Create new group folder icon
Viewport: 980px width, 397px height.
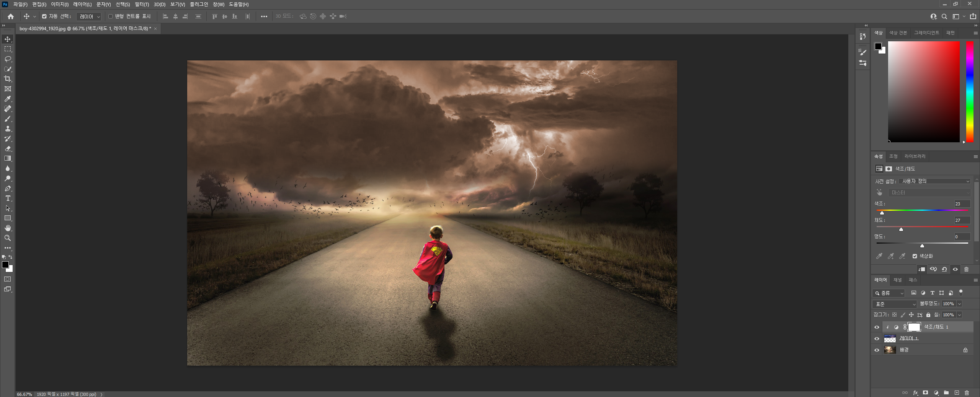[946, 393]
